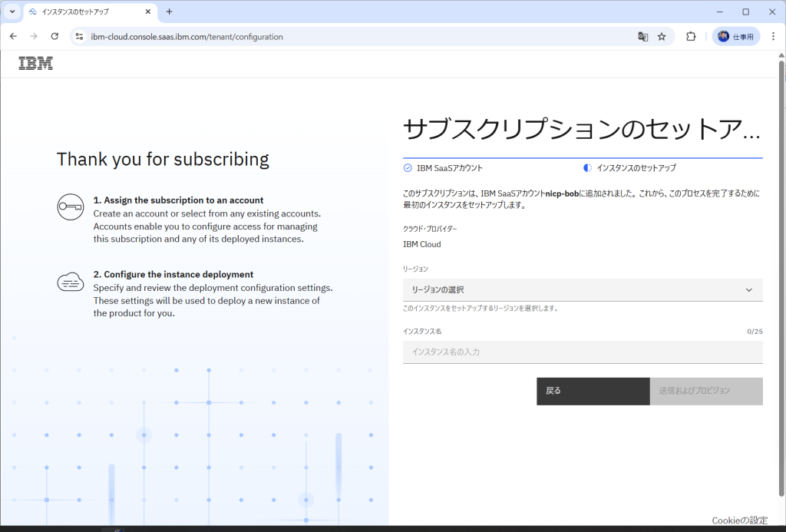The height and width of the screenshot is (532, 786).
Task: Click the サブスクリプションのセットア… heading
Action: pyautogui.click(x=583, y=129)
